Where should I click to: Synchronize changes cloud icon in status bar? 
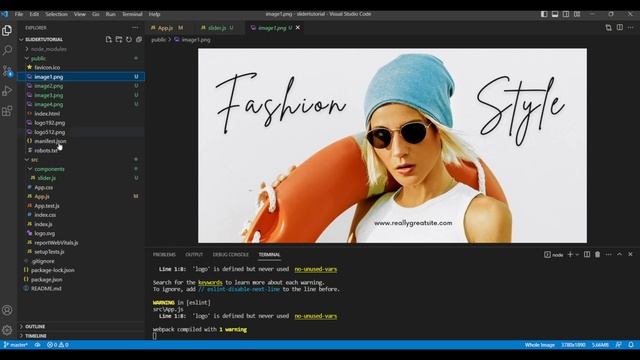[37, 345]
